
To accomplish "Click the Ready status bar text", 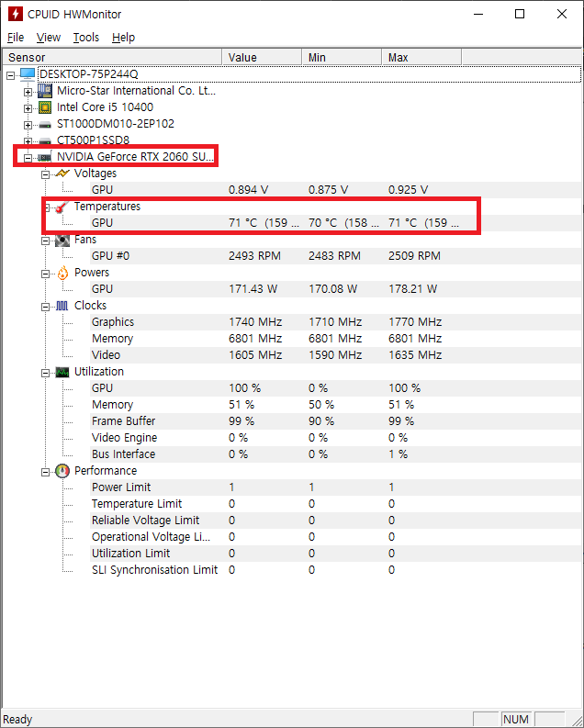I will click(17, 719).
